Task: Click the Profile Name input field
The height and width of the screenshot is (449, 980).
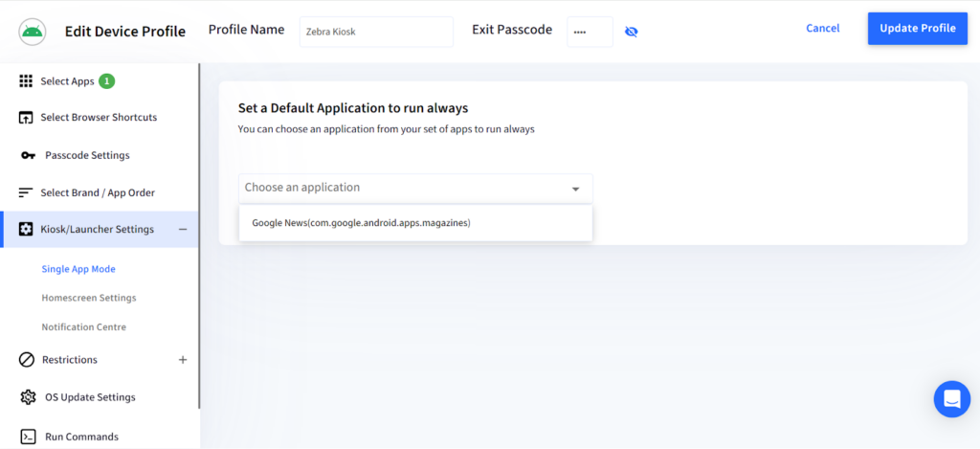Action: [x=375, y=31]
